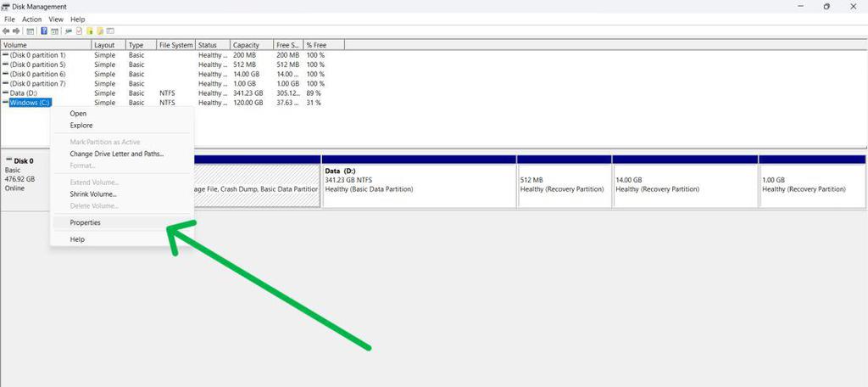Click the Back arrow toolbar icon

6,31
